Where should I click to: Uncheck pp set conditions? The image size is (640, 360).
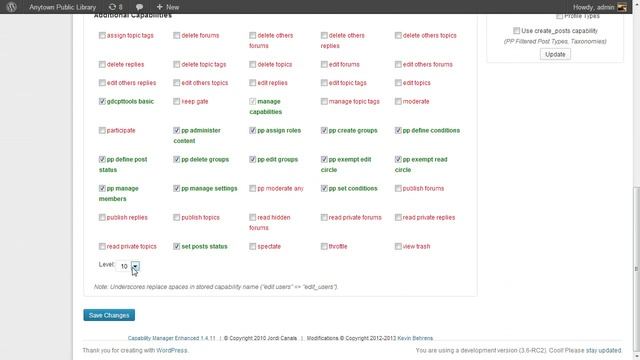point(324,189)
